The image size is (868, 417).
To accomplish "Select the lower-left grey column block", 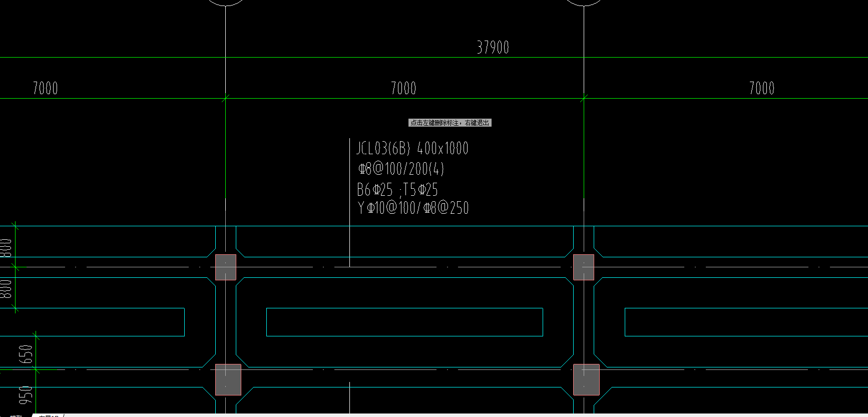I will [x=228, y=379].
